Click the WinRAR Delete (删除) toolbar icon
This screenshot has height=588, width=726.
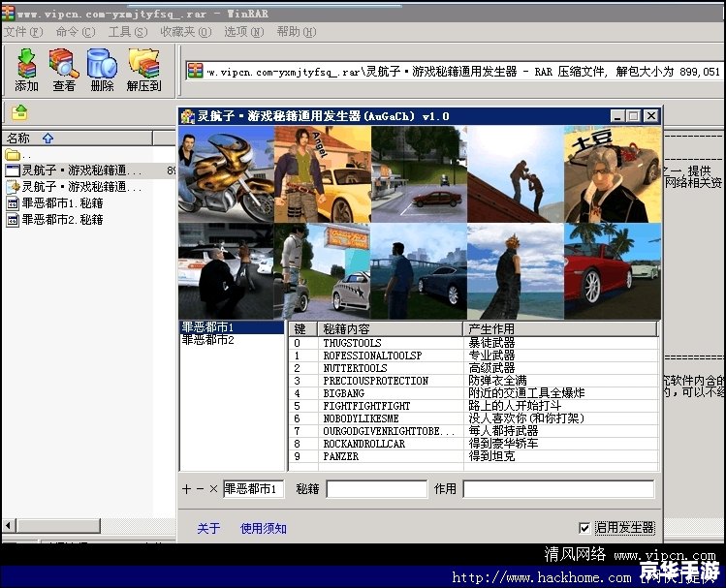(x=102, y=70)
